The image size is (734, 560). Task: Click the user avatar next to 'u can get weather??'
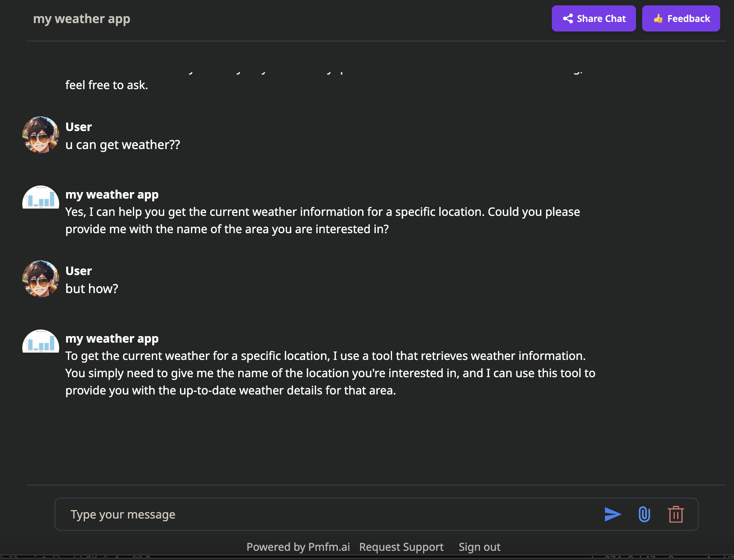point(40,135)
